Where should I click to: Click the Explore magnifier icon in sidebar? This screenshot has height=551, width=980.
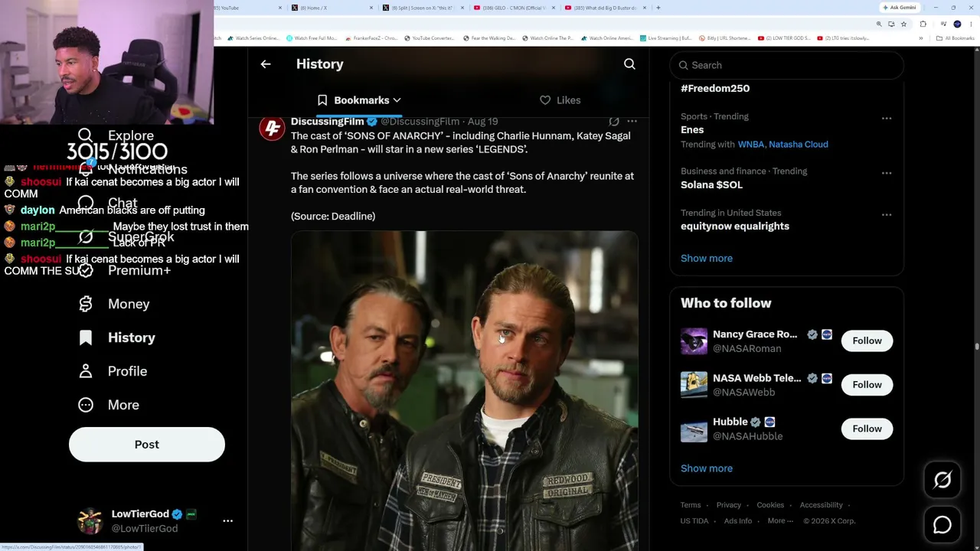(x=85, y=135)
